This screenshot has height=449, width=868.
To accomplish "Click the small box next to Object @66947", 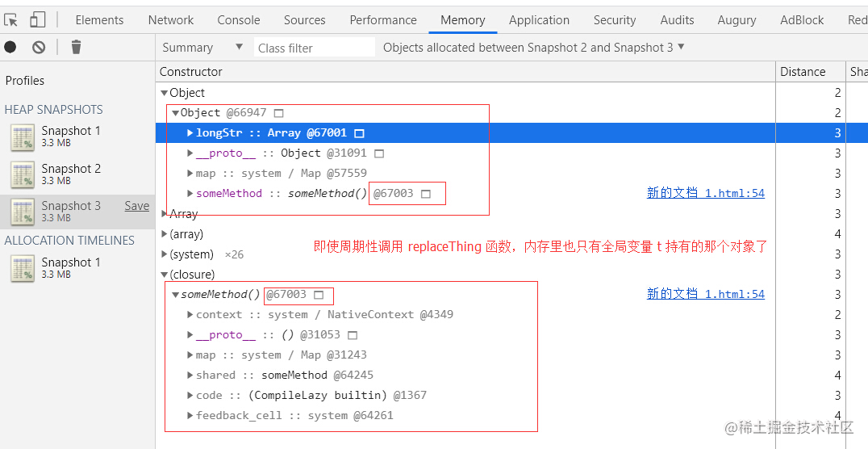I will pos(279,113).
